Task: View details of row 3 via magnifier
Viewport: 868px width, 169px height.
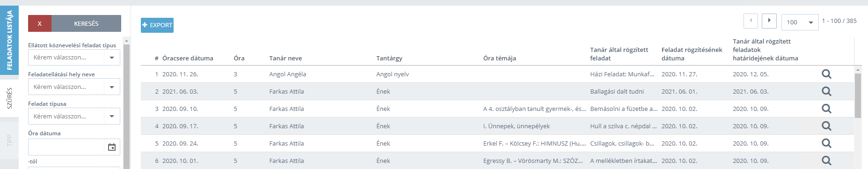Action: [826, 109]
